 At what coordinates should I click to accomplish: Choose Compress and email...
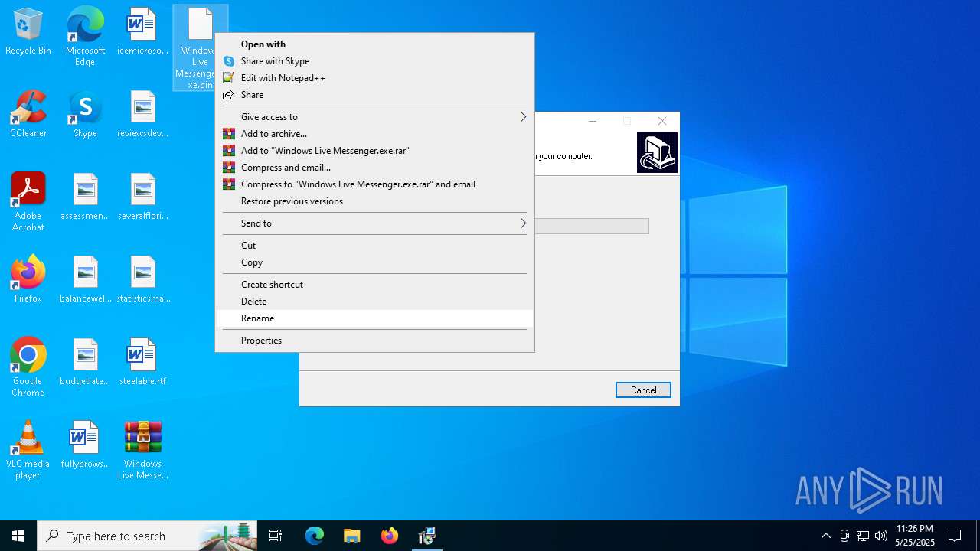coord(374,168)
